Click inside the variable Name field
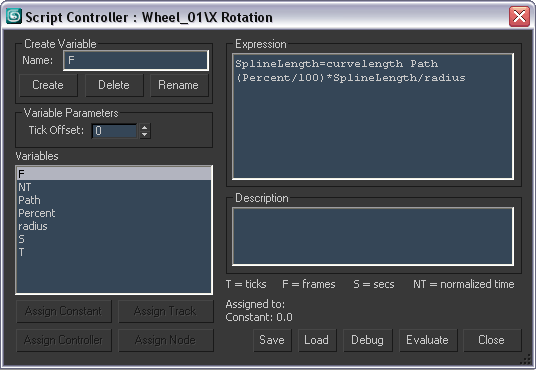The height and width of the screenshot is (370, 536). pos(136,61)
